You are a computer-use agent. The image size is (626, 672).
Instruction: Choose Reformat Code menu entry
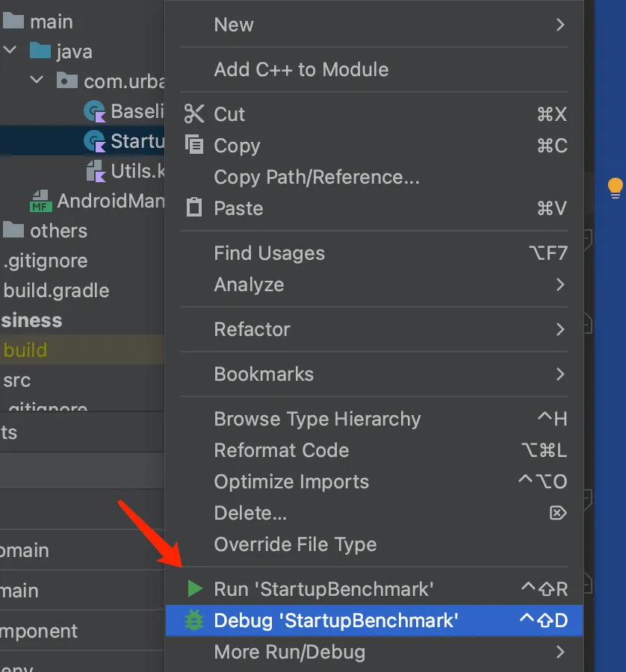pyautogui.click(x=282, y=450)
